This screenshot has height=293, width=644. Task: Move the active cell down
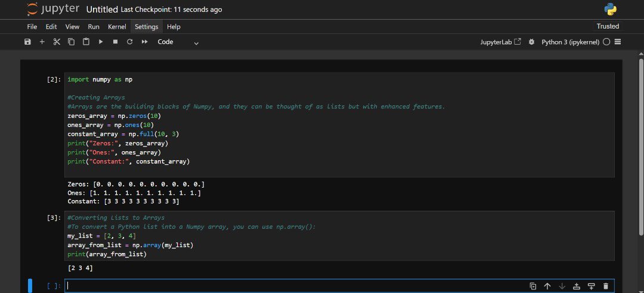pyautogui.click(x=562, y=286)
